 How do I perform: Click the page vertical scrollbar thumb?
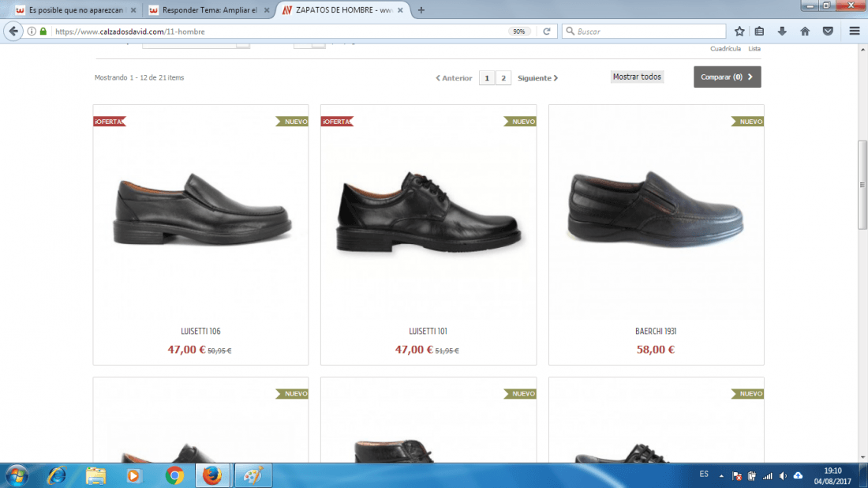click(862, 185)
